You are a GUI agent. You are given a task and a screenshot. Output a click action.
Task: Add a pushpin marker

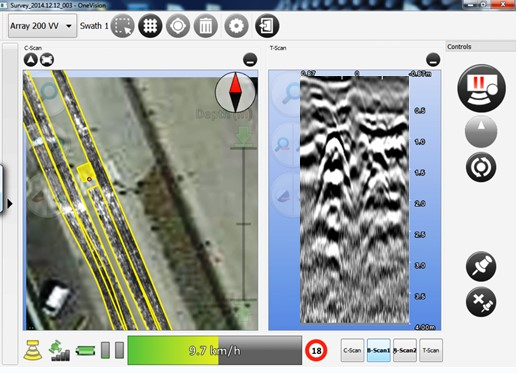[481, 266]
